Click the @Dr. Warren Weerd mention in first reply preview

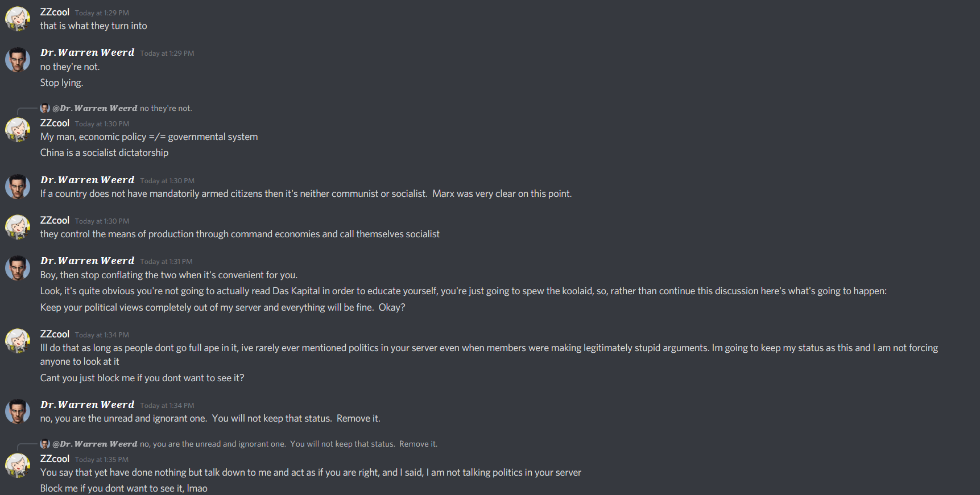[x=95, y=108]
